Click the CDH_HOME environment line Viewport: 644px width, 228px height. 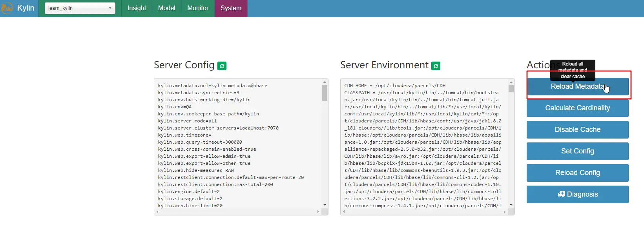point(395,86)
